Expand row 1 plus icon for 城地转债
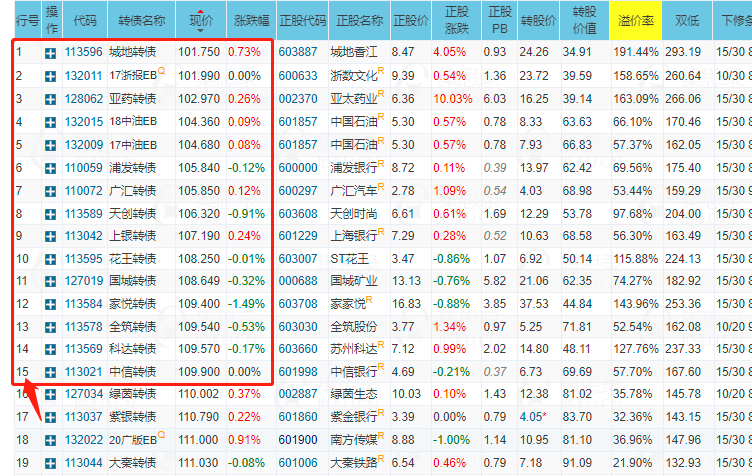752x476 pixels. [x=50, y=53]
